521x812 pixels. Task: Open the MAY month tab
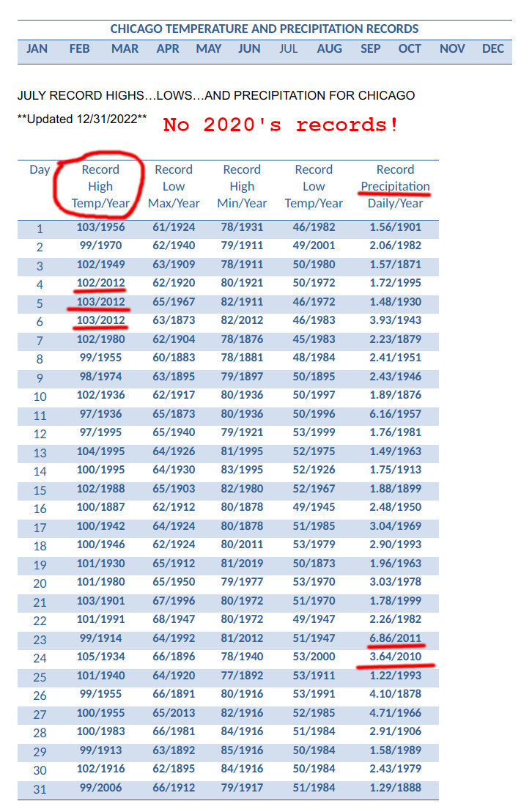click(209, 48)
